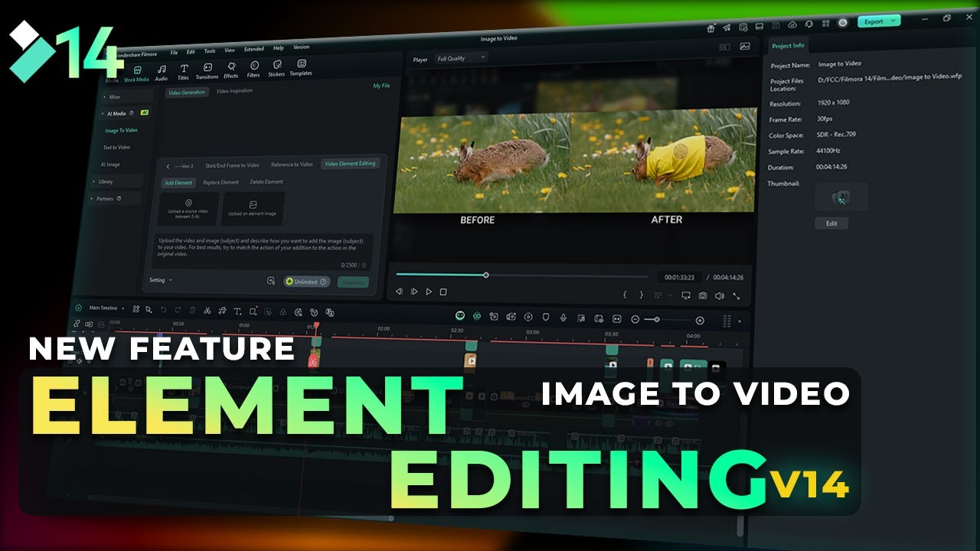980x551 pixels.
Task: Expand the Partners section
Action: 115,198
